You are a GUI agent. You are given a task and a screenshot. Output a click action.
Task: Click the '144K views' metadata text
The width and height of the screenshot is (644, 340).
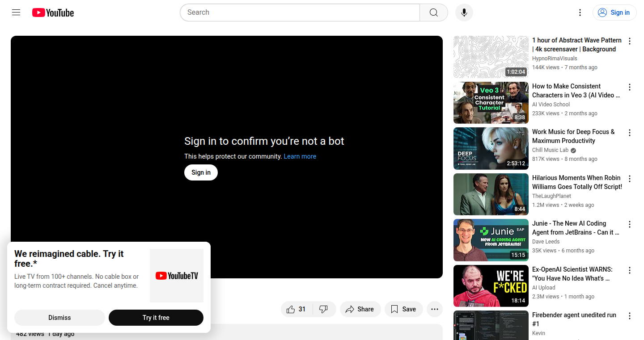click(546, 67)
